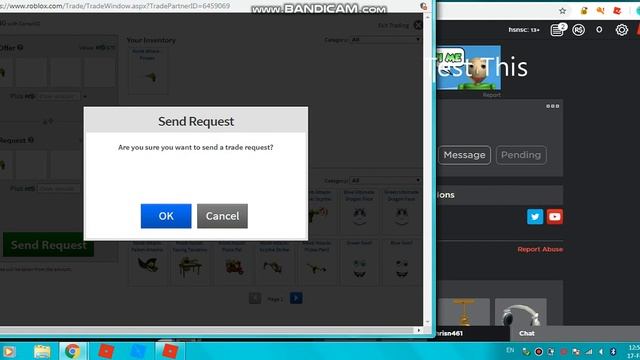
Task: Click the Bluetooth icon in system tray
Action: tap(613, 351)
